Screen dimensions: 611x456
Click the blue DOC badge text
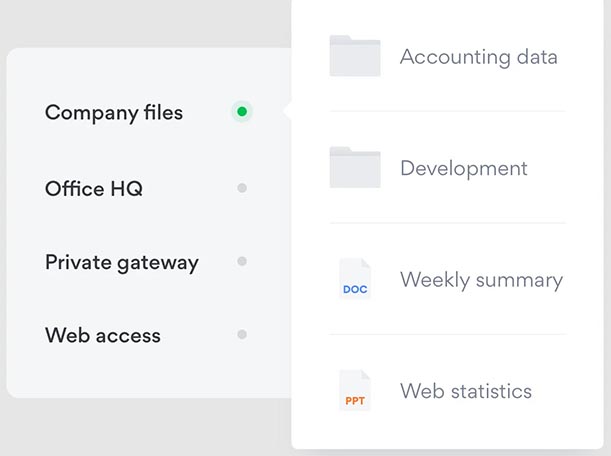[x=355, y=289]
